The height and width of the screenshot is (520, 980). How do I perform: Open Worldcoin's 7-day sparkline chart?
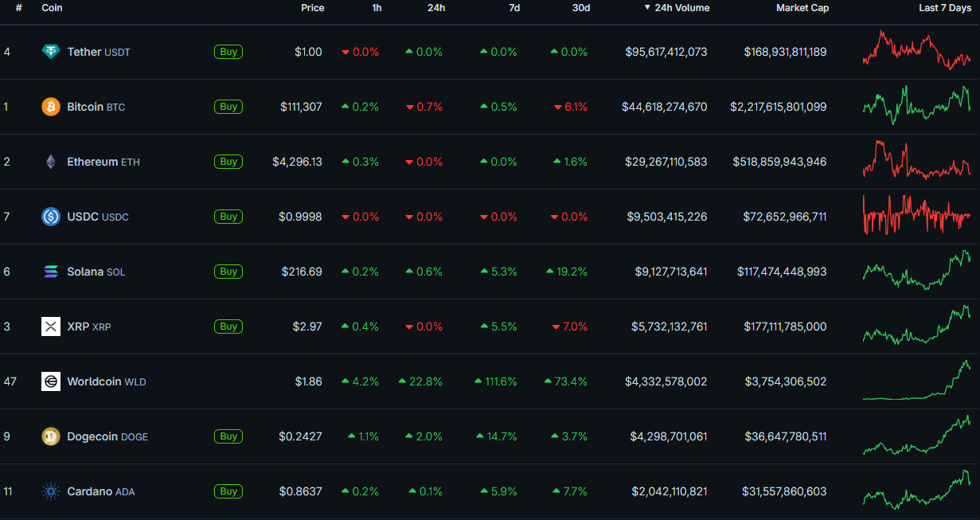[x=917, y=380]
